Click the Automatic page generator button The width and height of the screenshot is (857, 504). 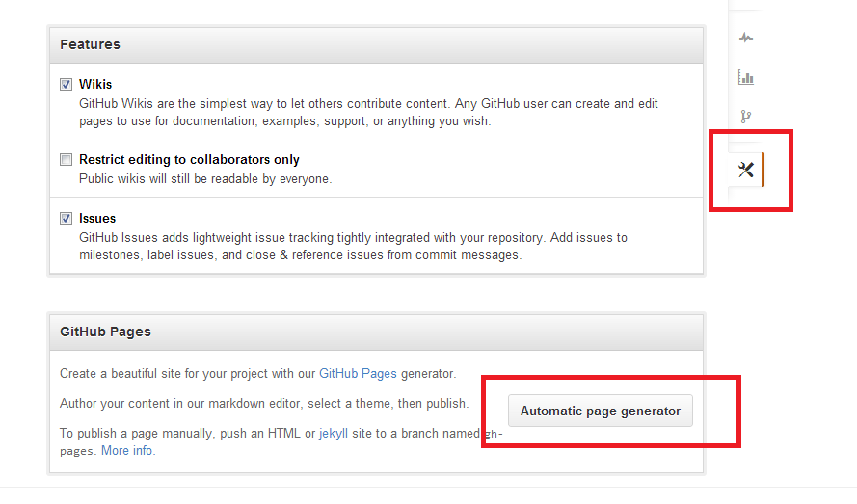[x=600, y=411]
